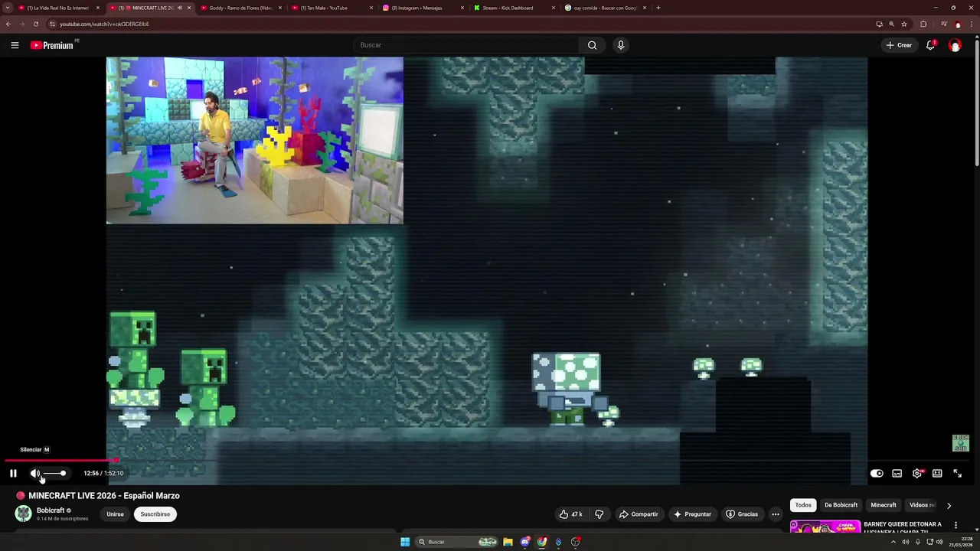Open Chrome from the taskbar

pos(542,542)
